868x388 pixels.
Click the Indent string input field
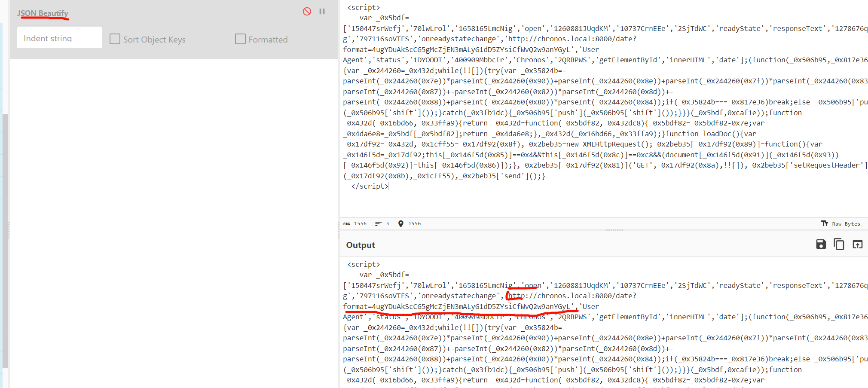click(x=60, y=38)
